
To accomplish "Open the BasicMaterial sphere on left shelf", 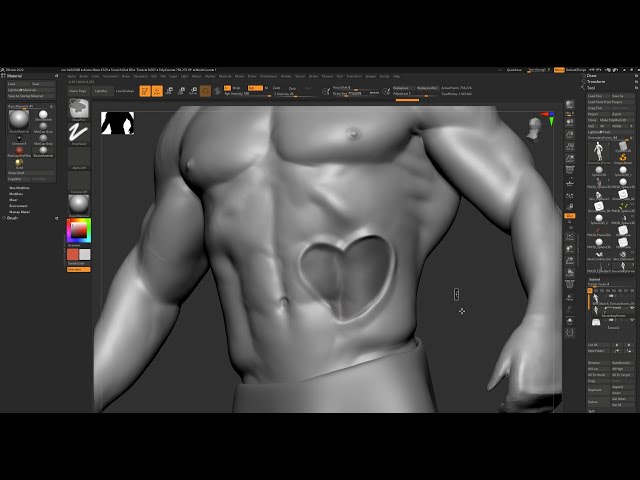I will 79,205.
